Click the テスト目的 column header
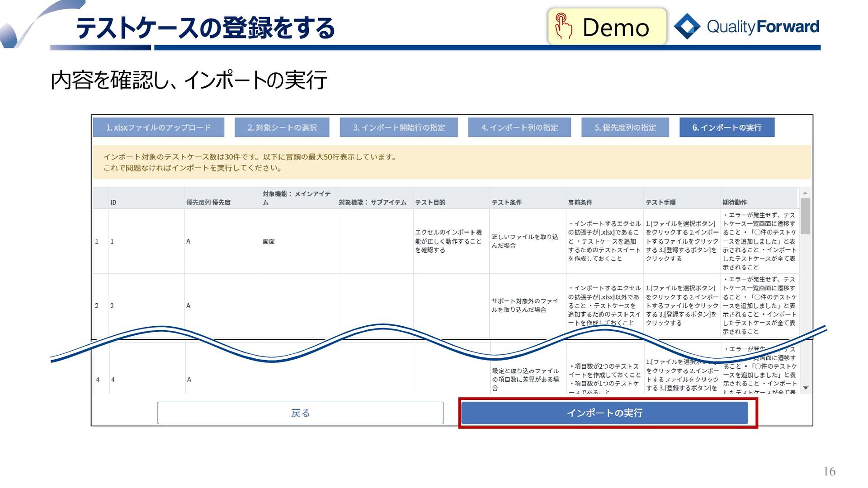Screen dimensions: 868x488 [x=430, y=202]
